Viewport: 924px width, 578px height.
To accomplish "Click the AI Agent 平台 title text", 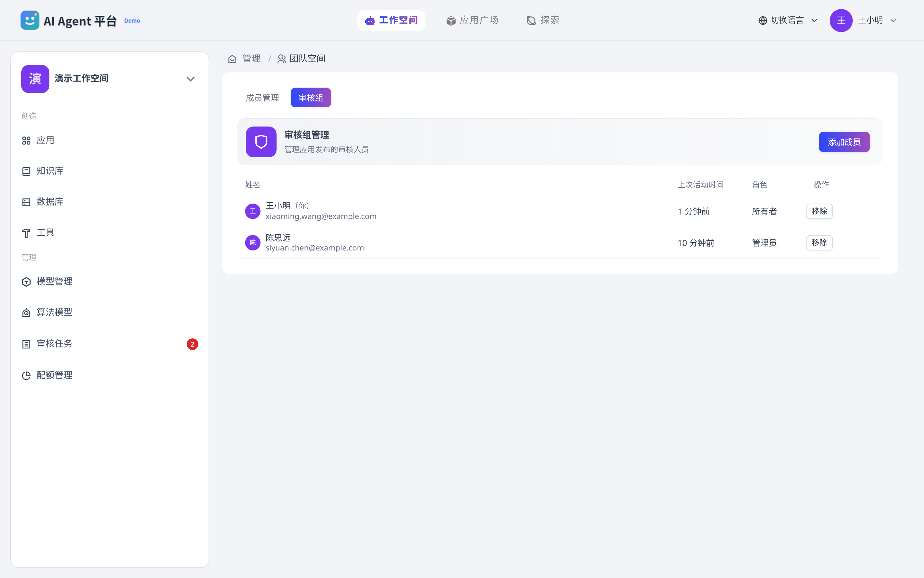I will click(x=80, y=21).
